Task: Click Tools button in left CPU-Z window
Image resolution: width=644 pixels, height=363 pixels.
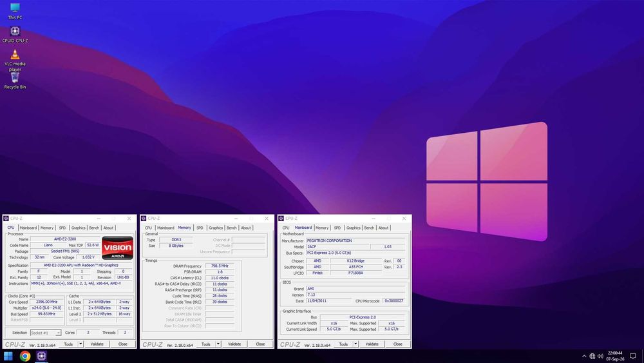Action: (69, 344)
